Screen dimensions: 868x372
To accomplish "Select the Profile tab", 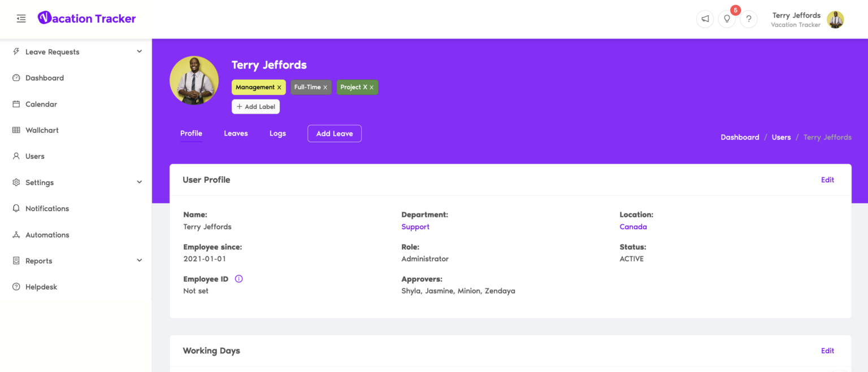I will pyautogui.click(x=191, y=133).
